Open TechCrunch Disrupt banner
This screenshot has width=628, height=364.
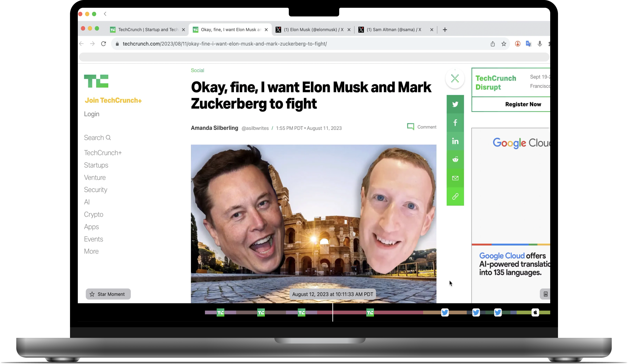click(511, 82)
